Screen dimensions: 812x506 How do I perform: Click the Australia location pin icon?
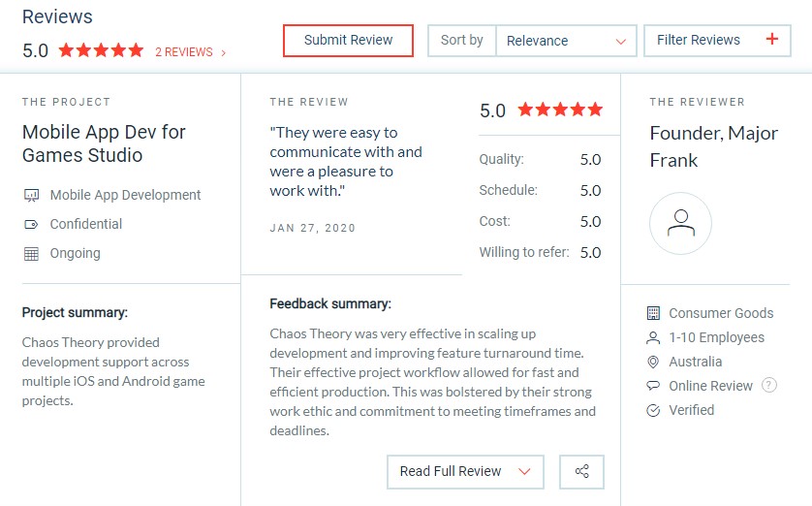[653, 362]
